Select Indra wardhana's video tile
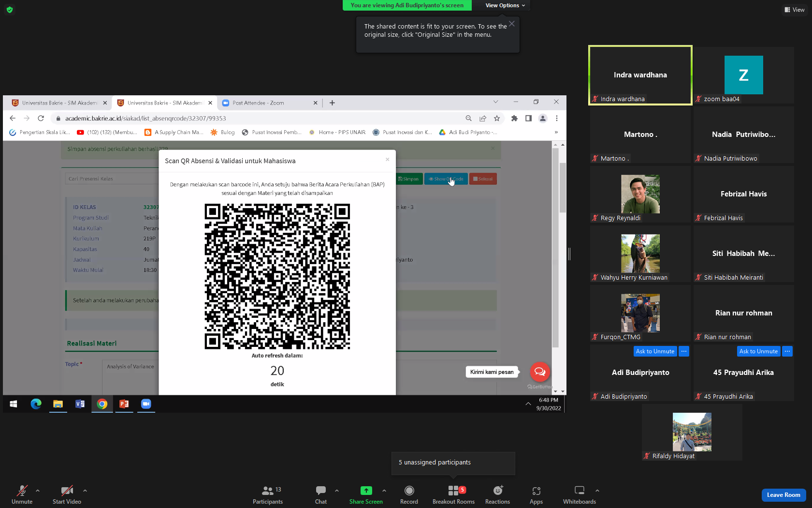This screenshot has height=508, width=812. coord(640,75)
